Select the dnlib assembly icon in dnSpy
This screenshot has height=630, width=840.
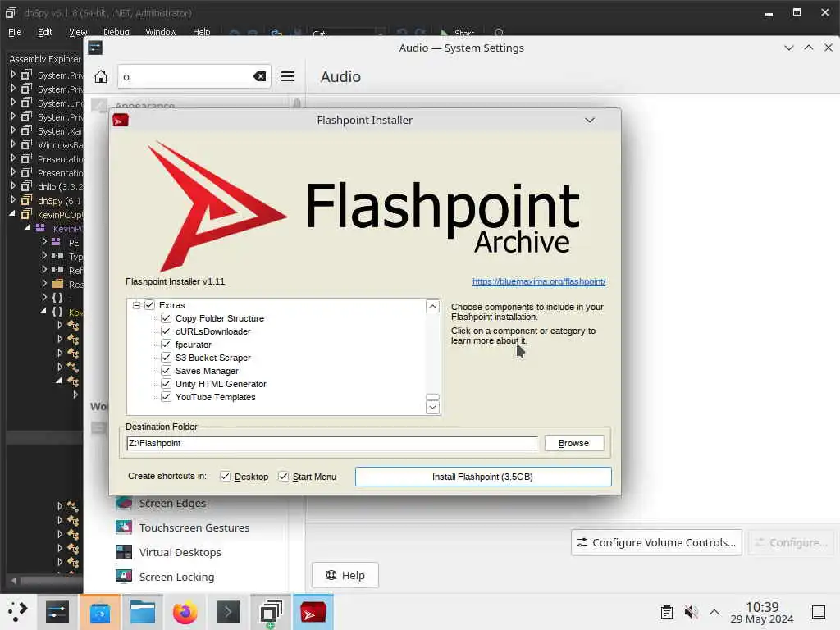click(26, 186)
